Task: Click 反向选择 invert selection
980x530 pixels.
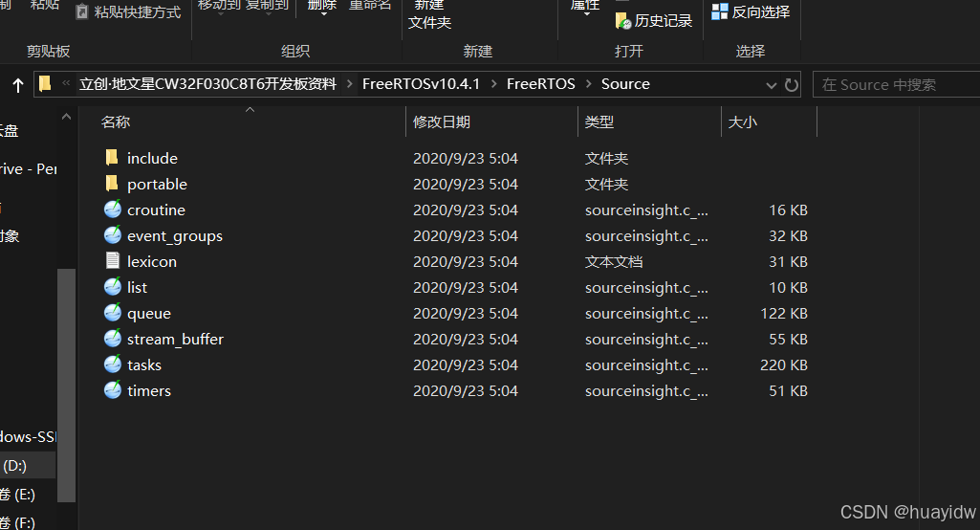Action: [x=751, y=11]
